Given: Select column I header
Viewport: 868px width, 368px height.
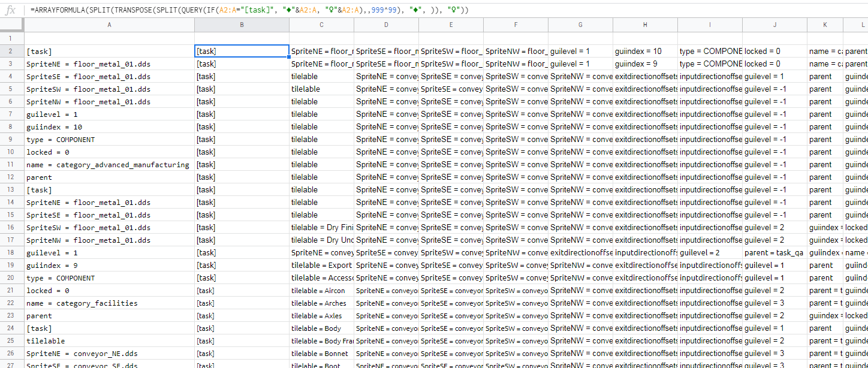Looking at the screenshot, I should pyautogui.click(x=710, y=25).
